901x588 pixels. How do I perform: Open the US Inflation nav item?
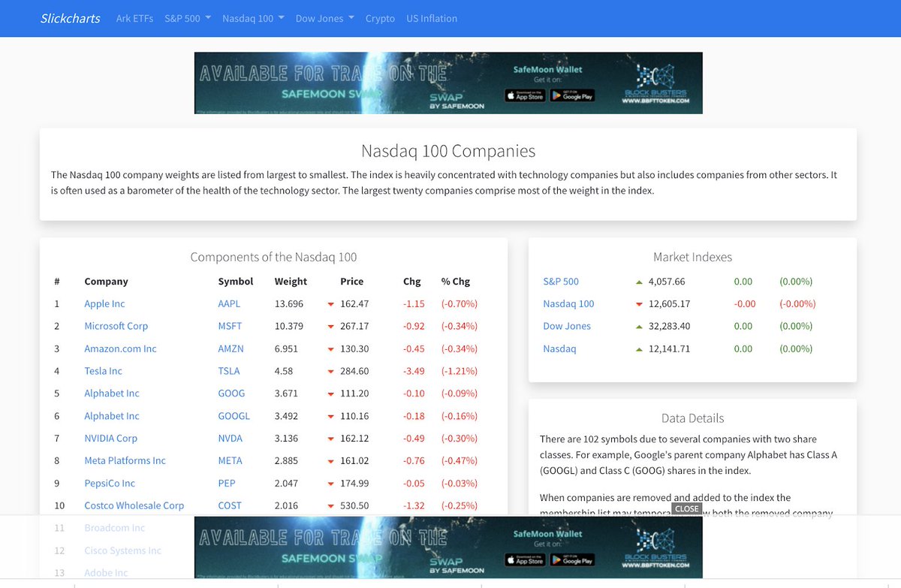pyautogui.click(x=432, y=18)
